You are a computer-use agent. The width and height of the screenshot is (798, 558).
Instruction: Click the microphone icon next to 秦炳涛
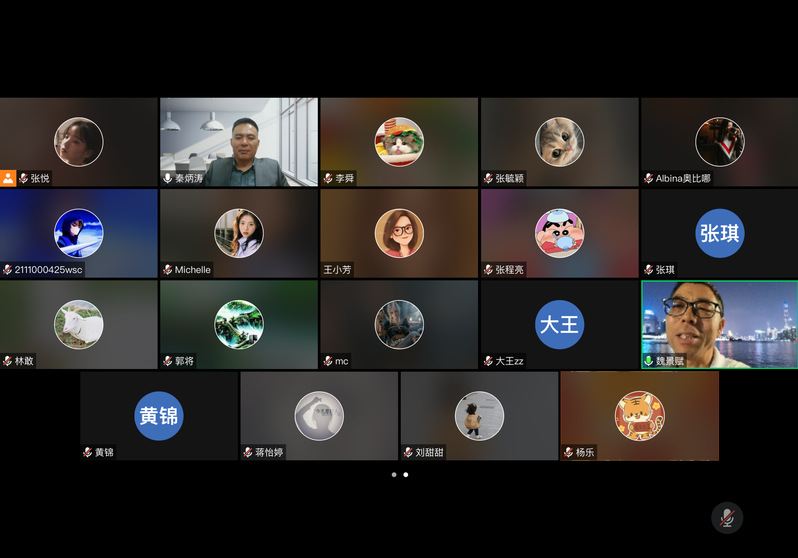pyautogui.click(x=168, y=178)
